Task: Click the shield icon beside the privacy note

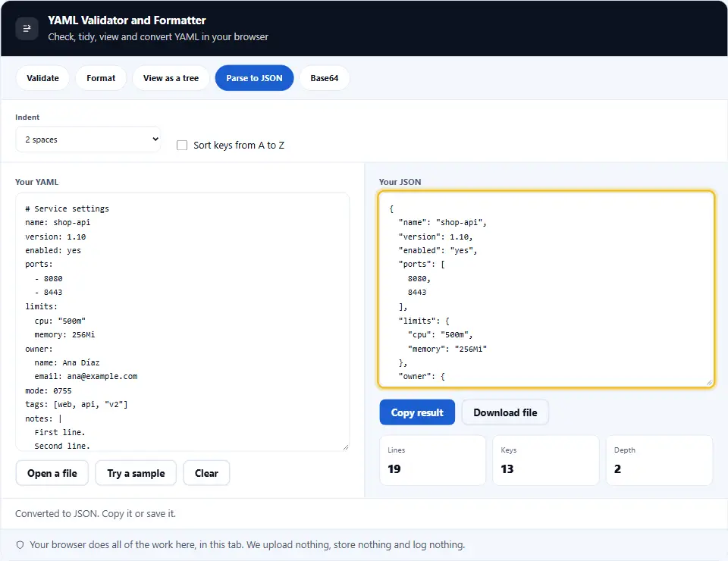Action: click(x=20, y=545)
